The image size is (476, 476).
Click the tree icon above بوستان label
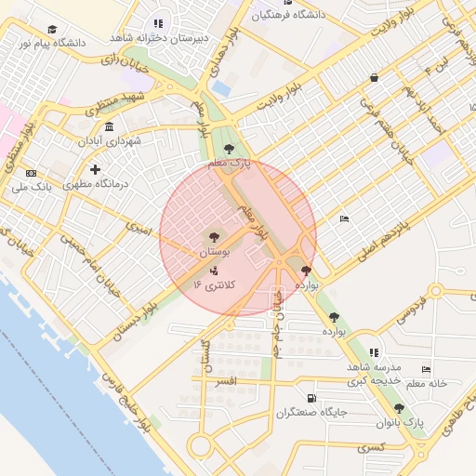click(x=214, y=238)
